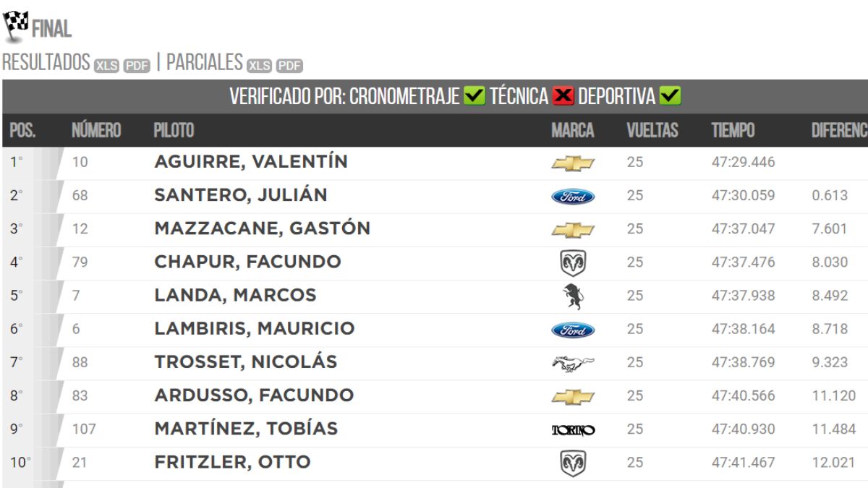Download Parciales as XLS
Image resolution: width=868 pixels, height=488 pixels.
click(260, 66)
